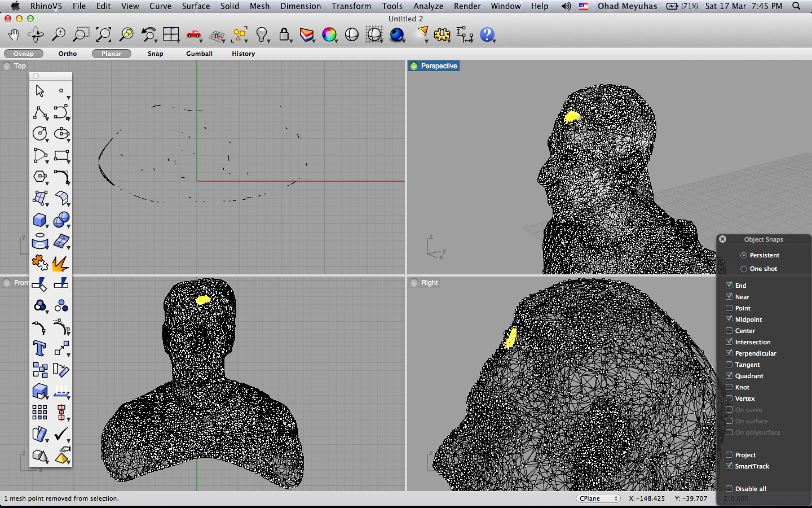The width and height of the screenshot is (812, 508).
Task: Open the Analyze menu
Action: [x=428, y=6]
